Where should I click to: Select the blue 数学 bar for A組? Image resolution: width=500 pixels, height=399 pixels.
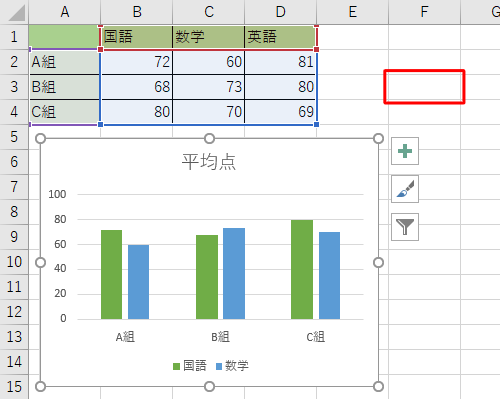(138, 282)
